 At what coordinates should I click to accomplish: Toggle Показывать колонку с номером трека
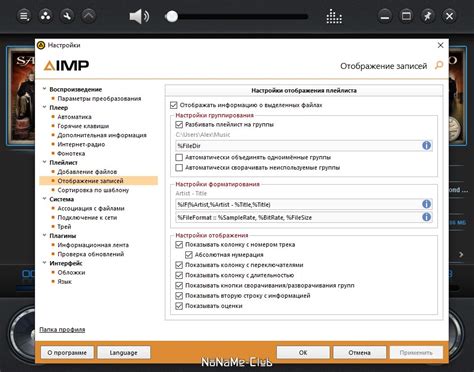click(179, 245)
